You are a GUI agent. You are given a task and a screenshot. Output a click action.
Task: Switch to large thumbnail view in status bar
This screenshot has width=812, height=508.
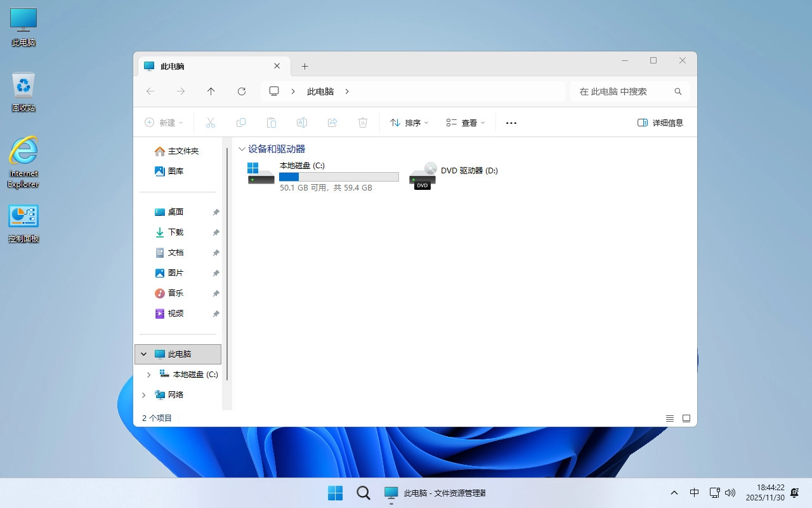pos(686,418)
